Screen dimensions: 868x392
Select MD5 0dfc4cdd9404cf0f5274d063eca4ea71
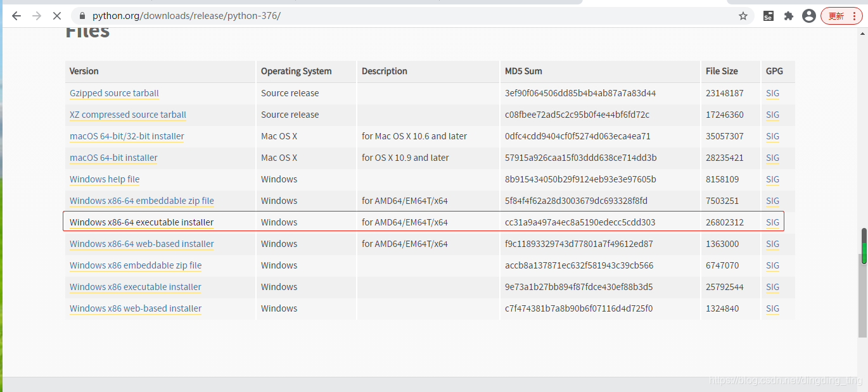pyautogui.click(x=578, y=136)
